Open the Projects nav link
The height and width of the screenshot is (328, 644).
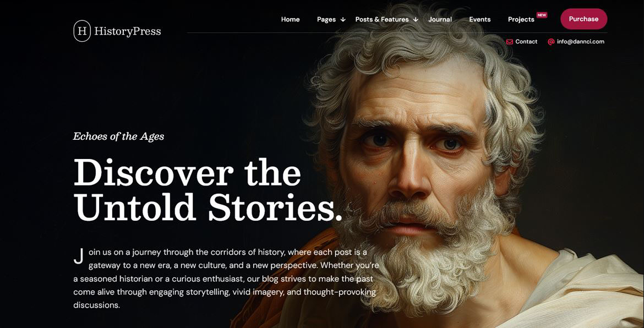coord(521,19)
